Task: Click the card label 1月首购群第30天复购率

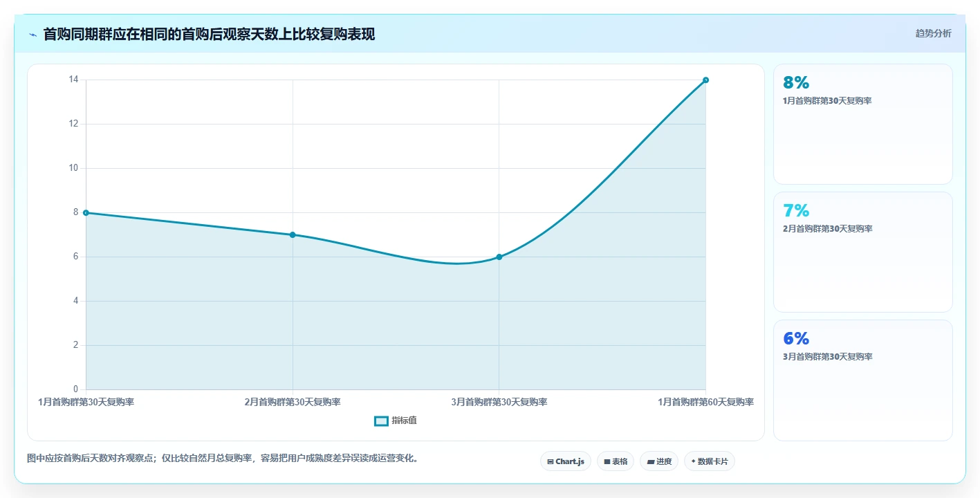Action: click(x=827, y=101)
